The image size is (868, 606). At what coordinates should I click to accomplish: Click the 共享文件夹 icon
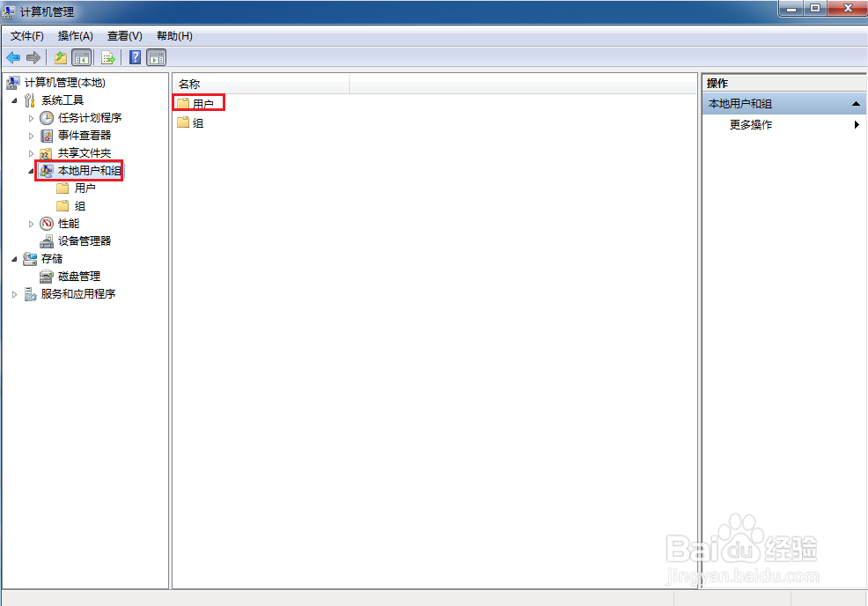pyautogui.click(x=47, y=153)
